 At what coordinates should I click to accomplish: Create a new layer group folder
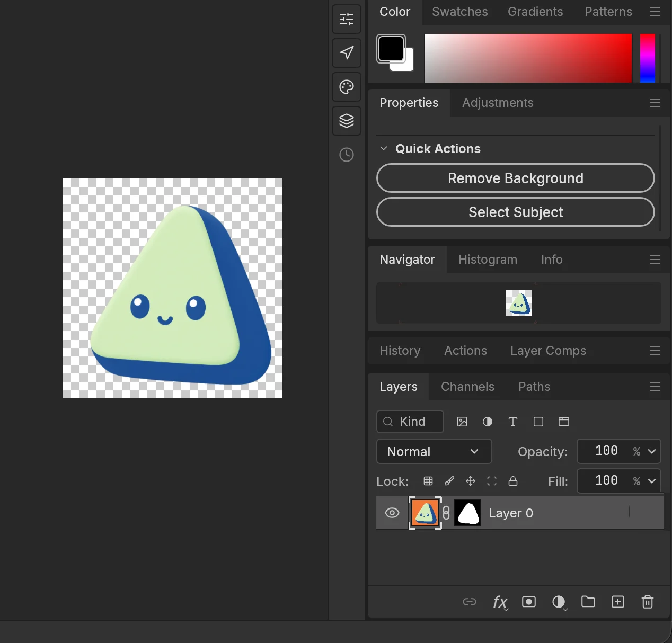click(x=588, y=602)
